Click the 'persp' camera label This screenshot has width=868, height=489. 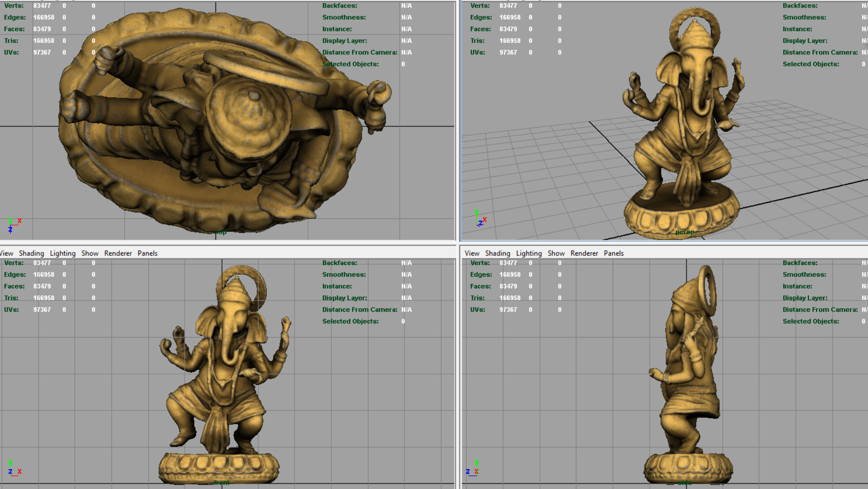pos(685,232)
